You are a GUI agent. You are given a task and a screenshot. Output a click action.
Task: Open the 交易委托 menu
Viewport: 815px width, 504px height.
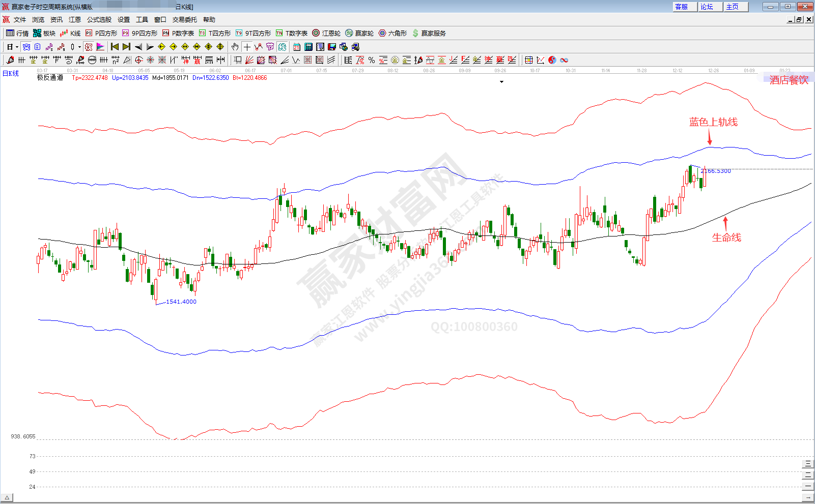pyautogui.click(x=184, y=19)
